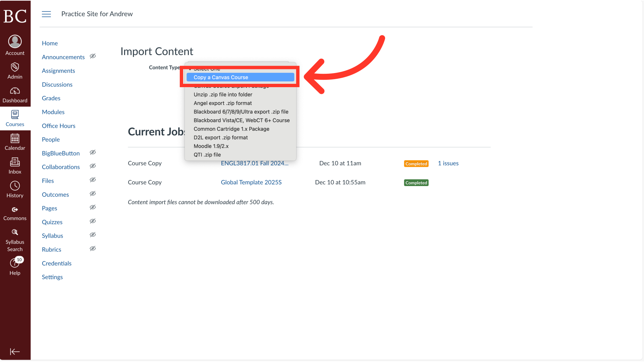Screen dimensions: 644x362
Task: View the 1 issues link
Action: click(x=448, y=163)
